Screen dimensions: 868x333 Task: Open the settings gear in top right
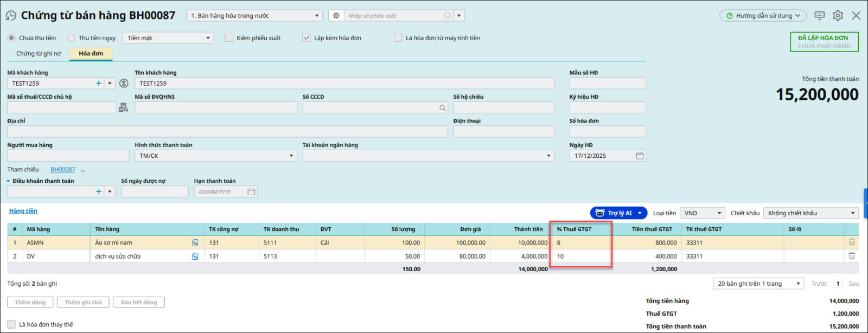pyautogui.click(x=838, y=16)
